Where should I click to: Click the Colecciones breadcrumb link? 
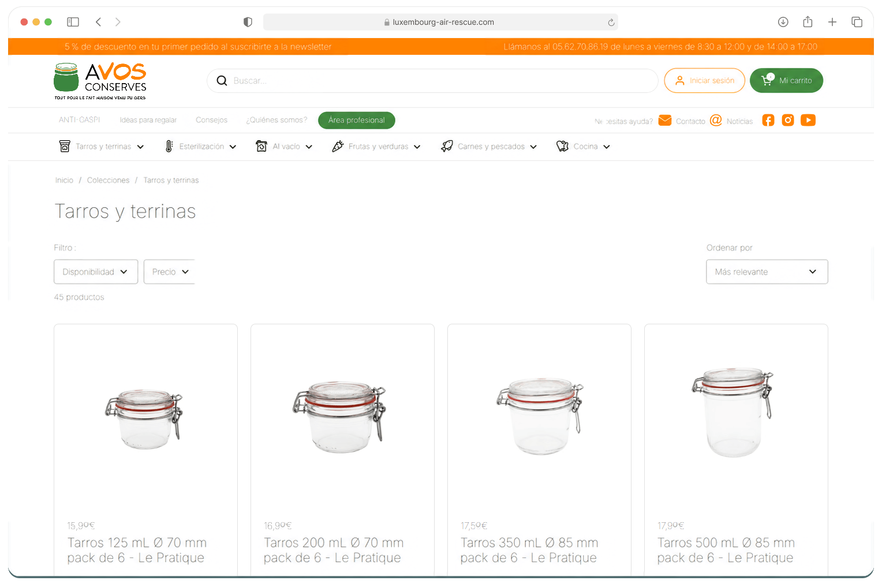108,180
